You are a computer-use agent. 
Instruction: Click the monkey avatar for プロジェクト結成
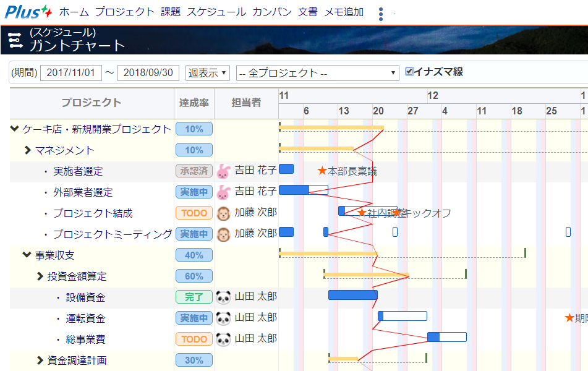coord(223,213)
